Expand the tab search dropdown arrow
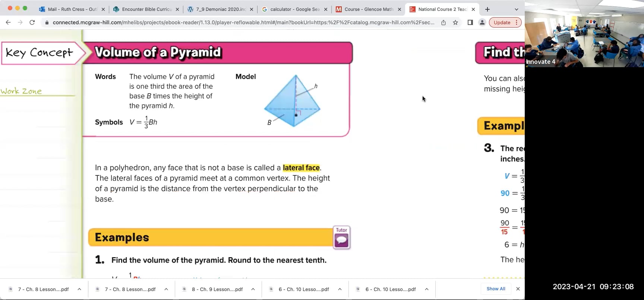The width and height of the screenshot is (644, 300). point(516,9)
